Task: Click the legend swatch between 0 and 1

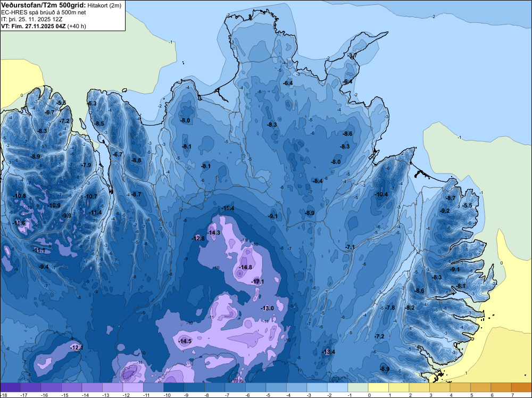Action: point(378,387)
